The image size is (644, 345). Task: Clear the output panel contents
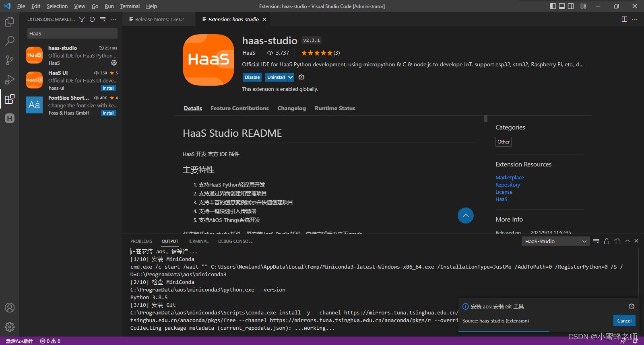tap(596, 241)
